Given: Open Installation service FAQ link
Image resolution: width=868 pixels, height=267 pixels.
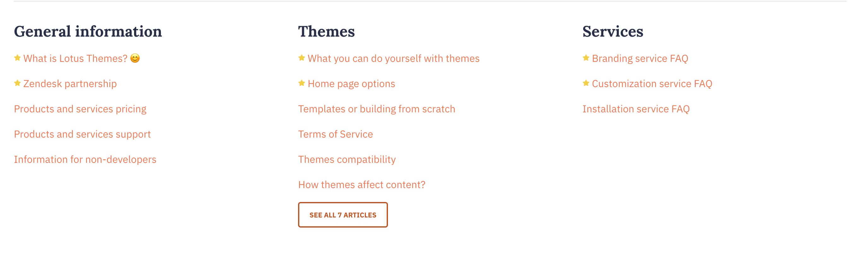Looking at the screenshot, I should click(x=636, y=109).
